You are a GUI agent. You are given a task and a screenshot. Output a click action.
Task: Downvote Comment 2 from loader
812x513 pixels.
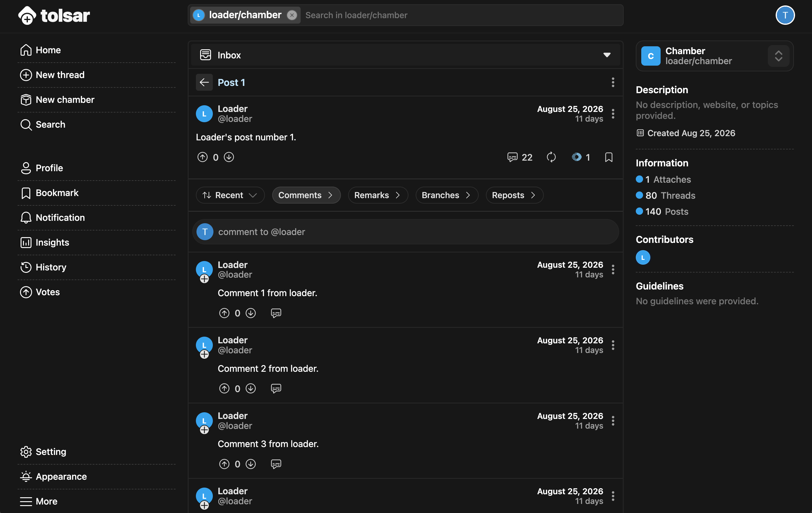tap(251, 388)
